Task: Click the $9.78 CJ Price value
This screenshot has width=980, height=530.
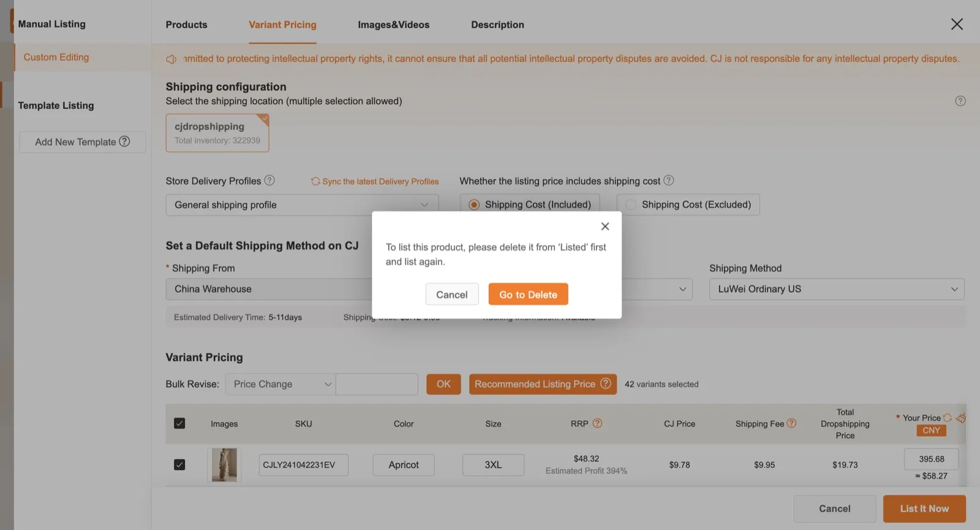Action: [679, 465]
